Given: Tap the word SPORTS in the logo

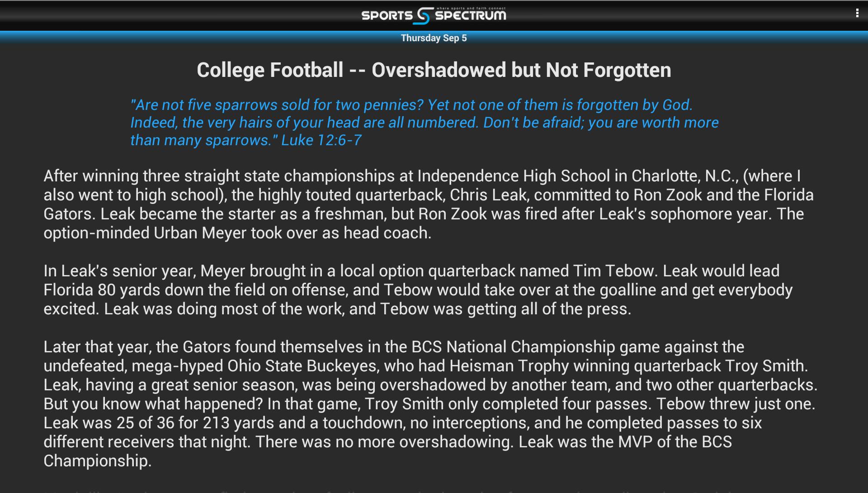Looking at the screenshot, I should pyautogui.click(x=387, y=16).
